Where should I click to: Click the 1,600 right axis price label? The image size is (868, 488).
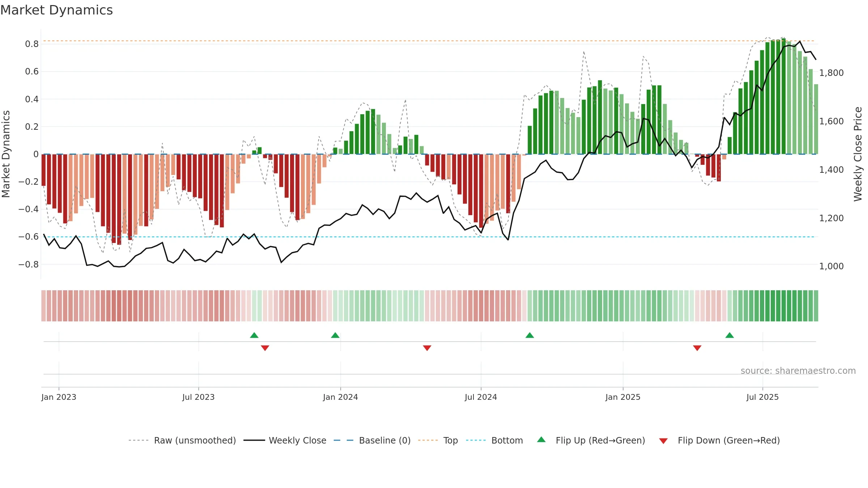[x=831, y=121]
